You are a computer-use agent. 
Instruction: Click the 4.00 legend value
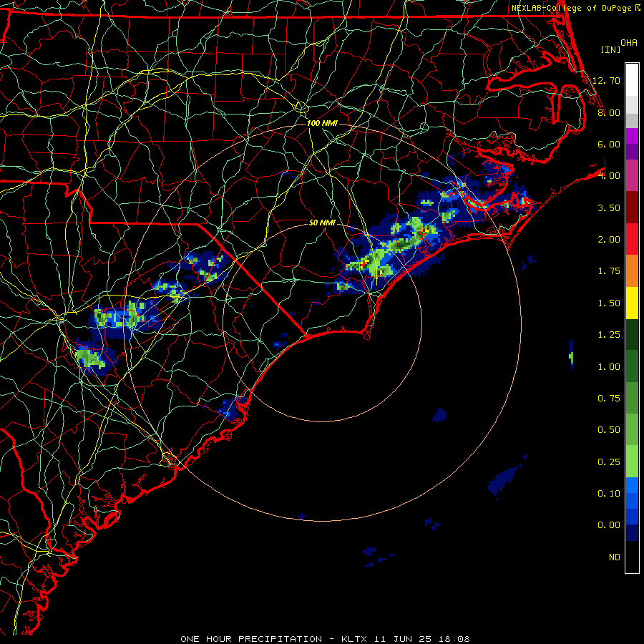(x=609, y=176)
